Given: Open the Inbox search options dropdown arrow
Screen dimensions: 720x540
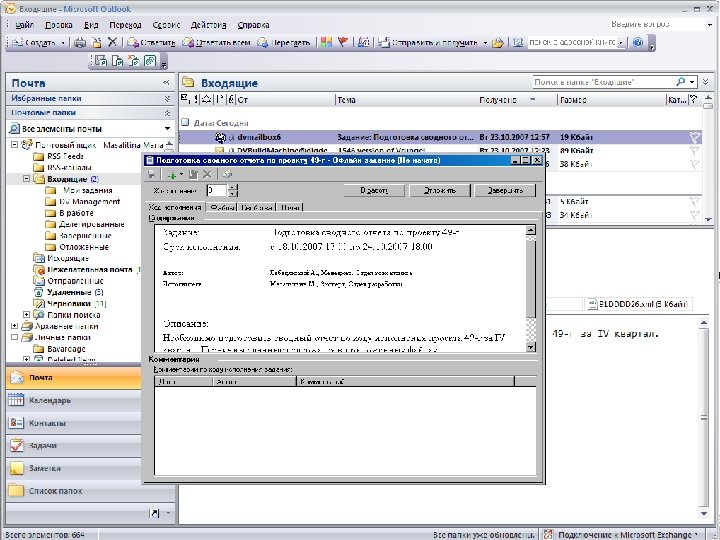Looking at the screenshot, I should [x=692, y=82].
